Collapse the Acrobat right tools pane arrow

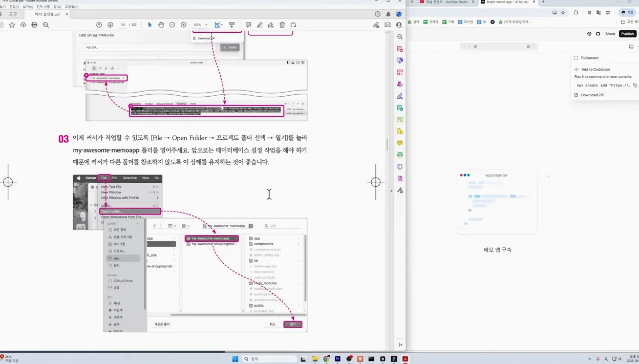pos(392,190)
